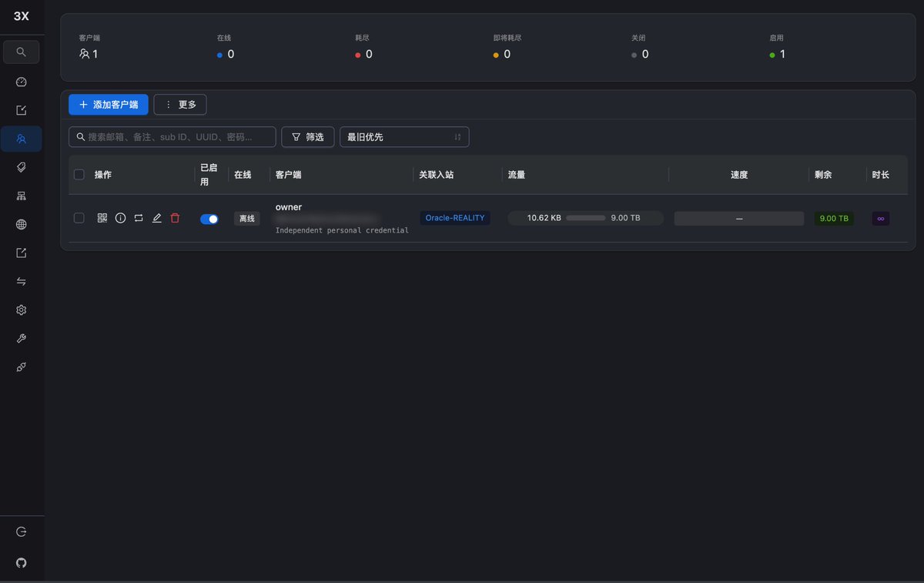Expand the 更多 menu

(x=180, y=105)
